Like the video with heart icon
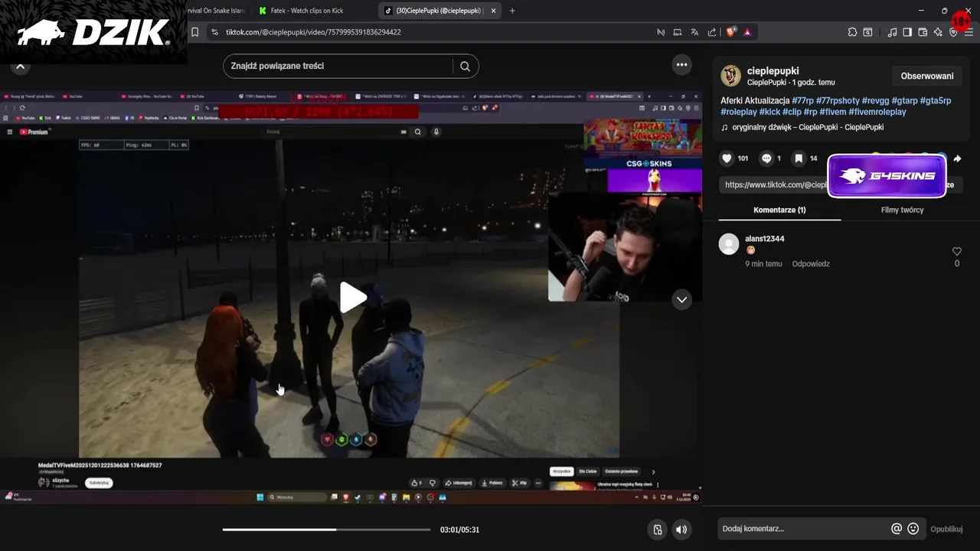Screen dimensions: 980x551 [x=727, y=158]
